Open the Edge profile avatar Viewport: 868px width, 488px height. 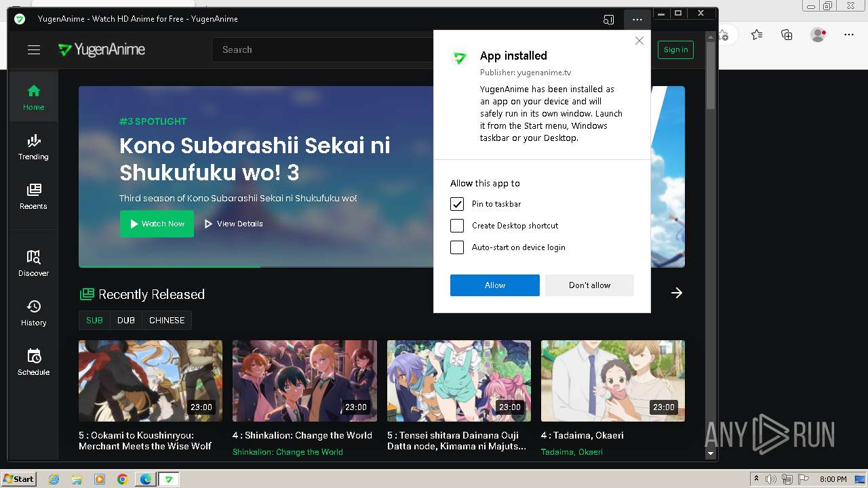(x=818, y=35)
